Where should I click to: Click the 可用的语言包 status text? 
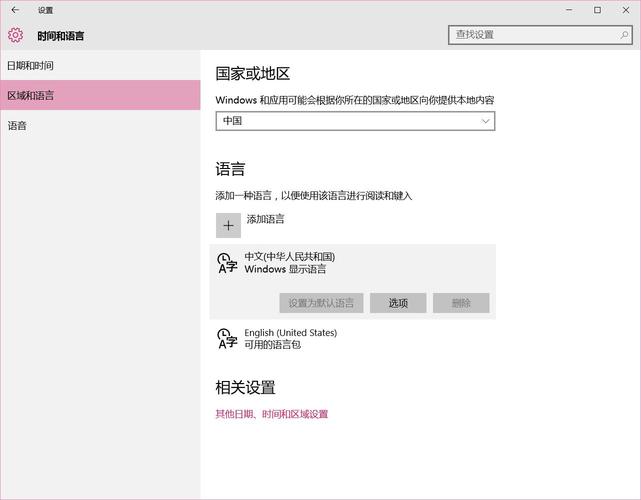click(x=273, y=345)
